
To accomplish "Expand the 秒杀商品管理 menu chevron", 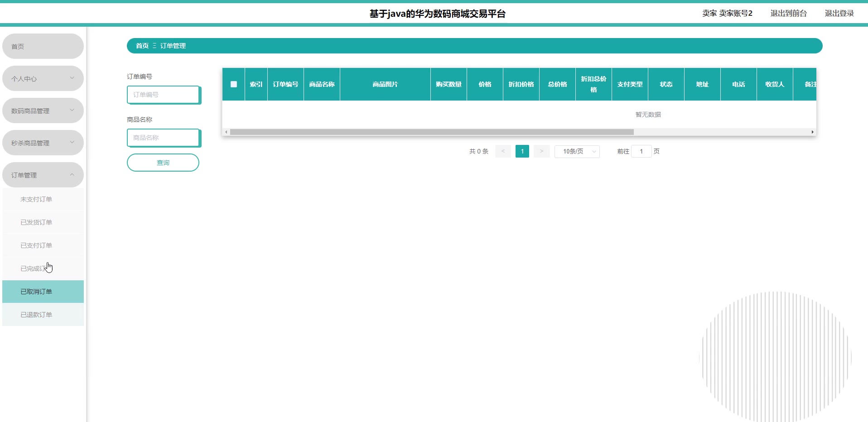I will pyautogui.click(x=72, y=142).
